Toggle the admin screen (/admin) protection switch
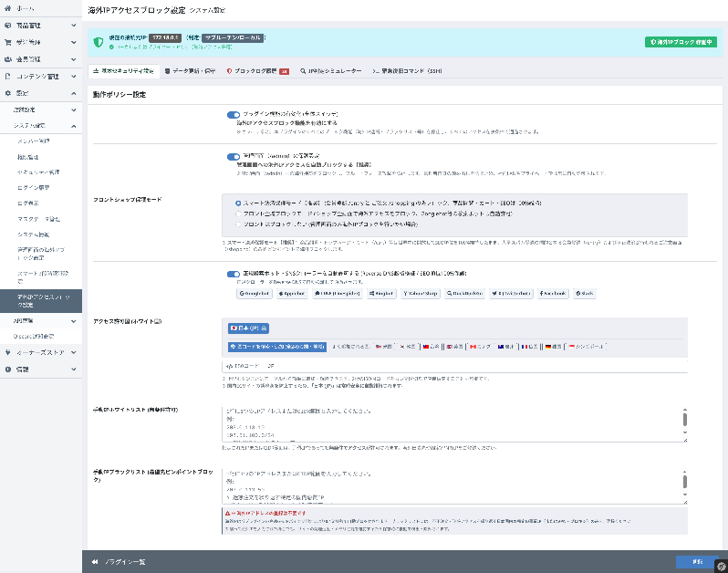The image size is (728, 573). click(233, 157)
